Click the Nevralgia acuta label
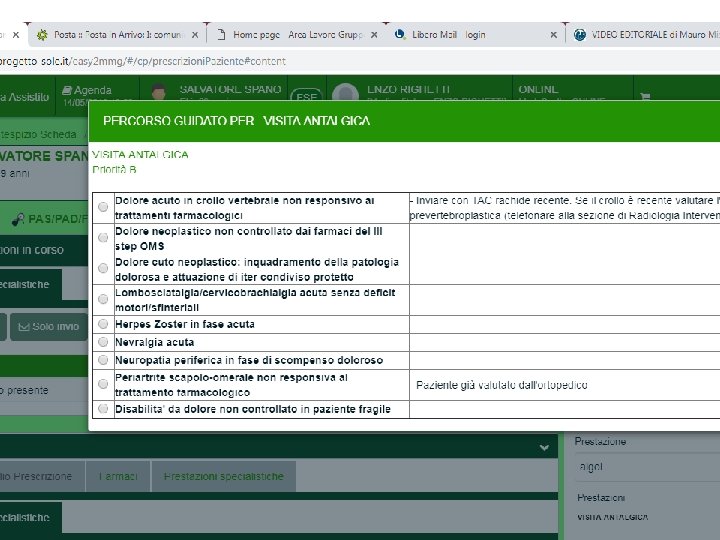Screen dimensions: 720x540 click(154, 342)
